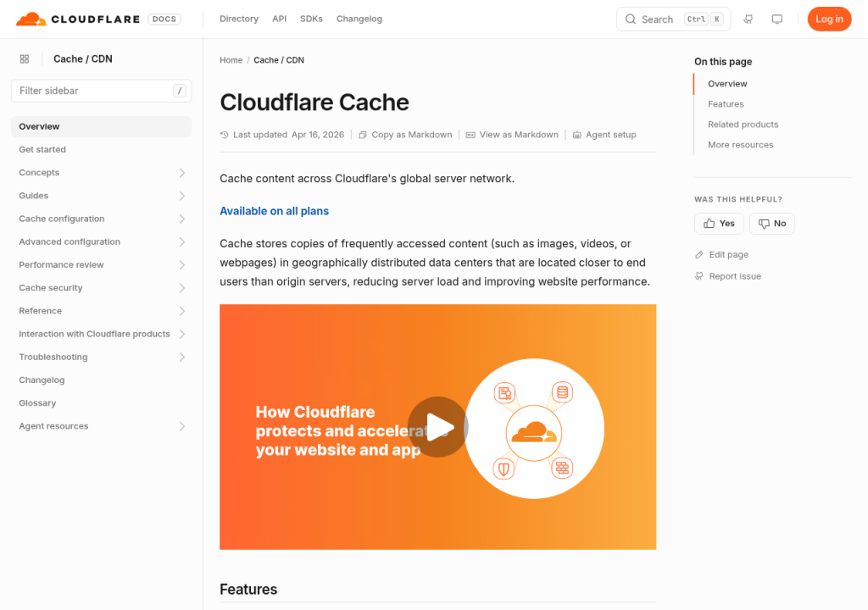Click the thumbs down No button
This screenshot has width=868, height=610.
tap(771, 224)
